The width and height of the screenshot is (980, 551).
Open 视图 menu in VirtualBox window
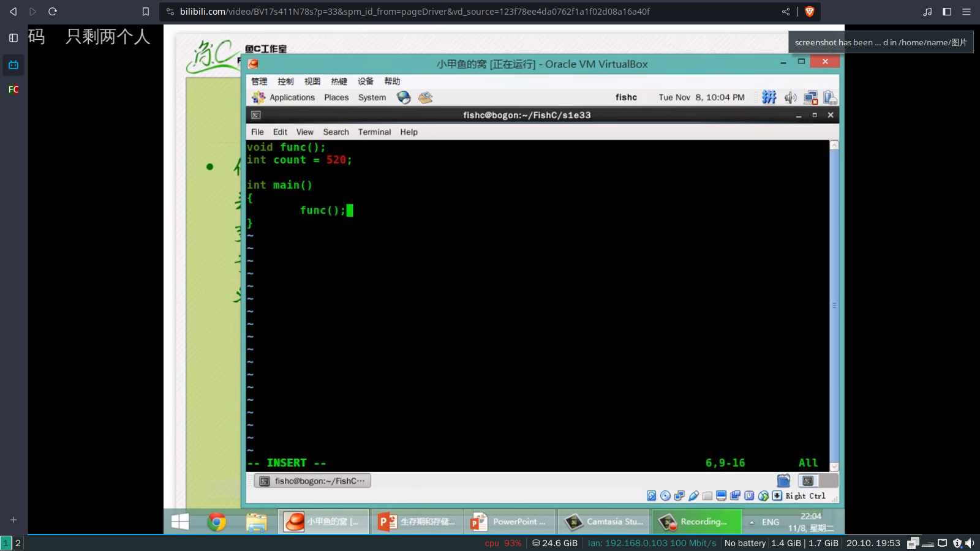pos(312,81)
